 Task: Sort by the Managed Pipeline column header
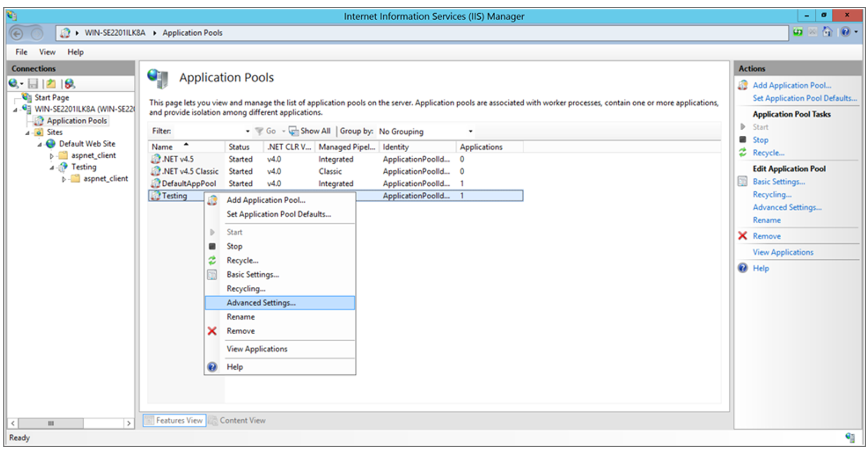click(x=347, y=147)
